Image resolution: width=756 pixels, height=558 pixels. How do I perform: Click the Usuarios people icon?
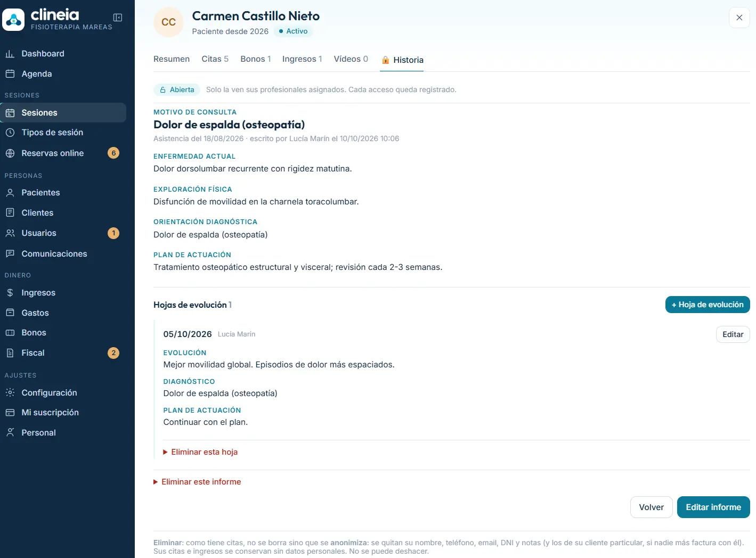point(10,233)
